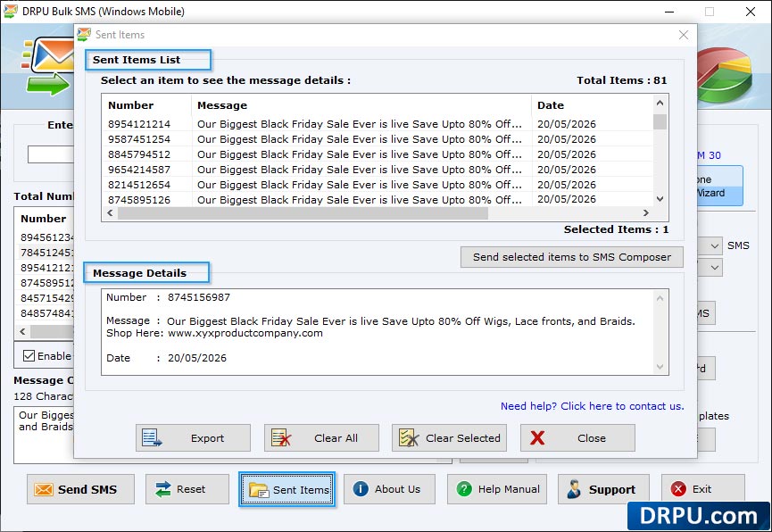This screenshot has width=772, height=532.
Task: Click the Exit red cross icon
Action: tap(678, 488)
